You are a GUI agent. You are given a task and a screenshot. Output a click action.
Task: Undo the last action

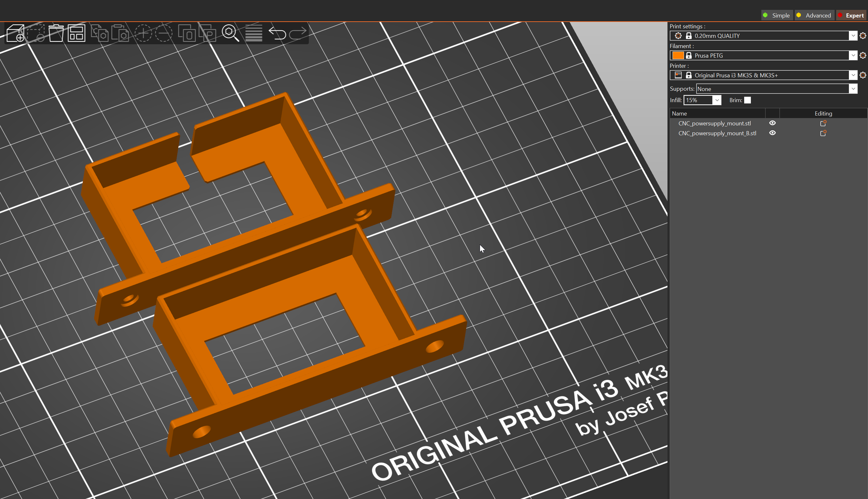278,33
